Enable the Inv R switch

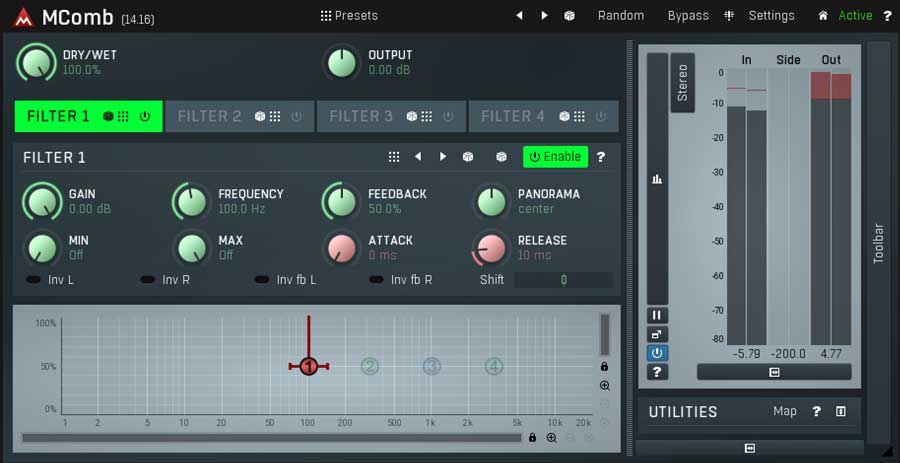(x=148, y=280)
